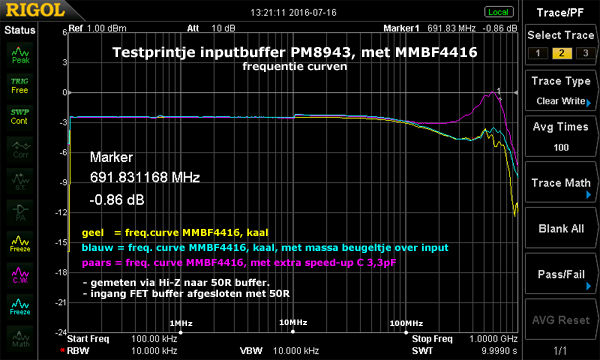The width and height of the screenshot is (600, 360).
Task: Click the TRIG Free status icon
Action: click(20, 86)
